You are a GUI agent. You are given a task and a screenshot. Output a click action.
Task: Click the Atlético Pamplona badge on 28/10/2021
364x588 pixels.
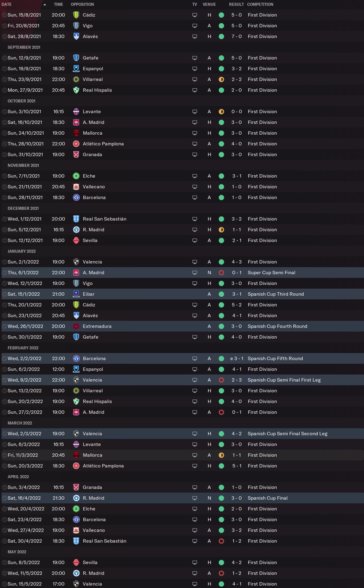[76, 144]
